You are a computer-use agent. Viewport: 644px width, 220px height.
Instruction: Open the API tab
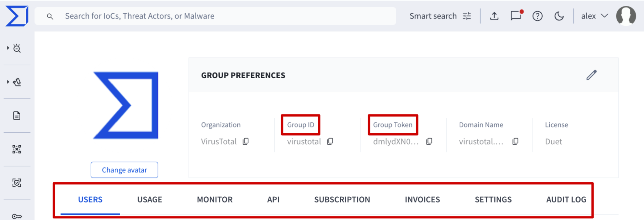coord(273,200)
